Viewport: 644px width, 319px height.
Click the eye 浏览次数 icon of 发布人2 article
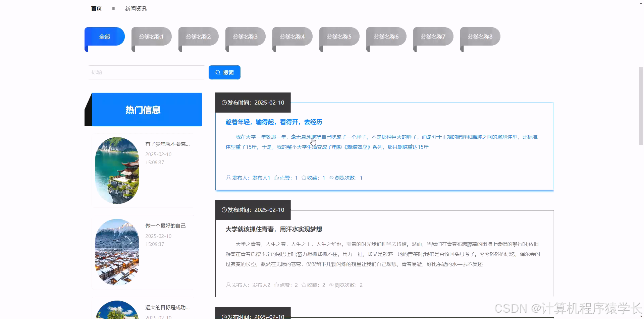click(x=331, y=285)
